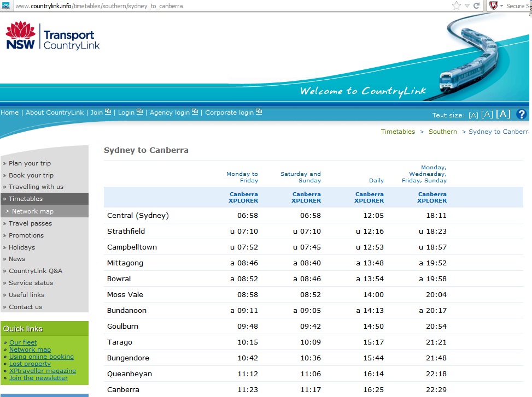The width and height of the screenshot is (532, 397).
Task: Click the Sydney to Canberra page heading
Action: [146, 150]
